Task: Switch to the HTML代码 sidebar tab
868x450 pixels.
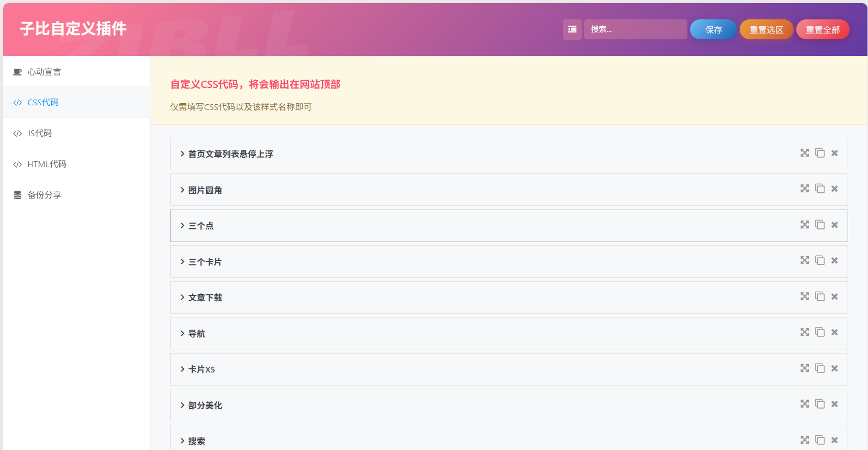Action: click(x=47, y=164)
